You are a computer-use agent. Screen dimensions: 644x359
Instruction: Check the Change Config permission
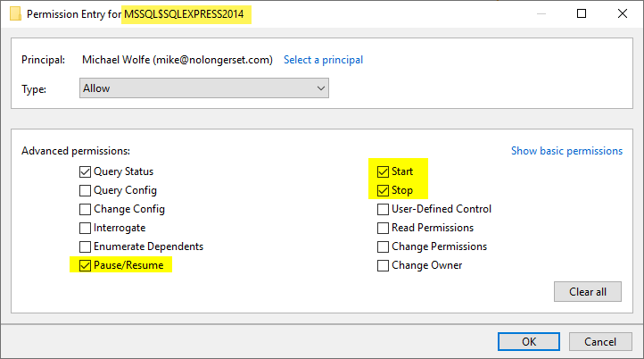pos(85,209)
